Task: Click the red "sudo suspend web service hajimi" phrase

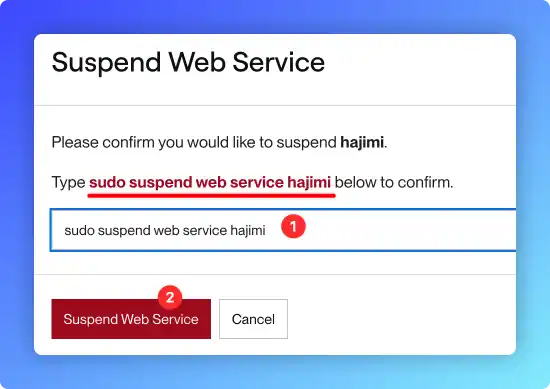Action: click(210, 182)
